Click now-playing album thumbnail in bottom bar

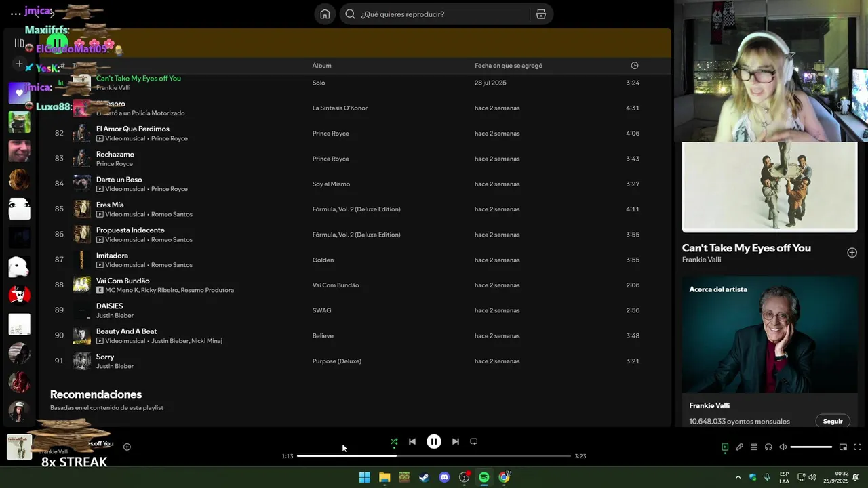click(19, 447)
